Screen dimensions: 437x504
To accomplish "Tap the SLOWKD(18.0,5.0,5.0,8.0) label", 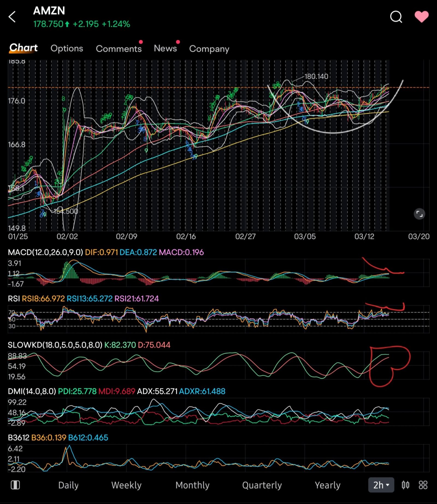I will coord(55,345).
